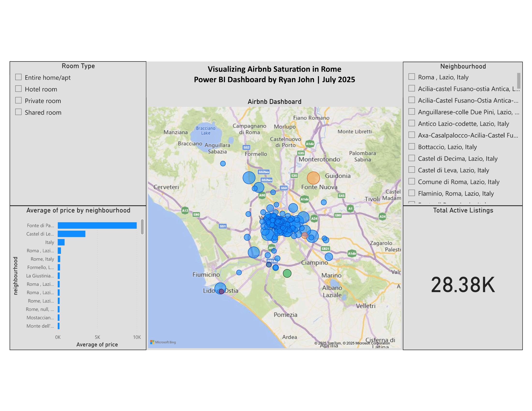This screenshot has width=532, height=411.
Task: Click the bar chart vertical scrollbar
Action: (142, 227)
